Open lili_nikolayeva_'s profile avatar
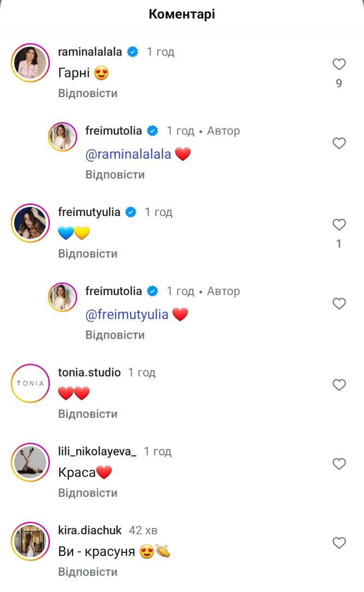This screenshot has height=592, width=364. coord(30,462)
